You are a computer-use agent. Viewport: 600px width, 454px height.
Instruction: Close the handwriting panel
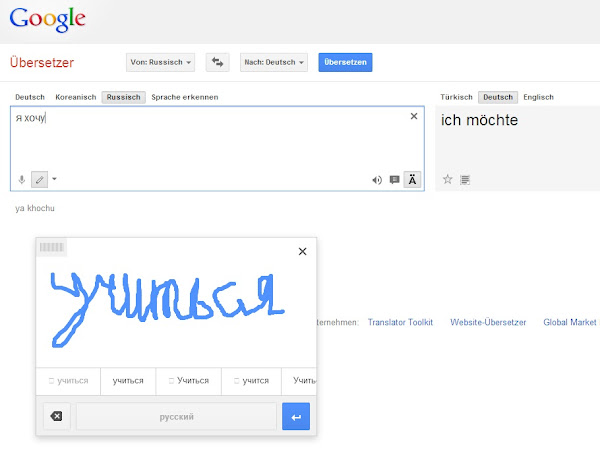(x=302, y=251)
